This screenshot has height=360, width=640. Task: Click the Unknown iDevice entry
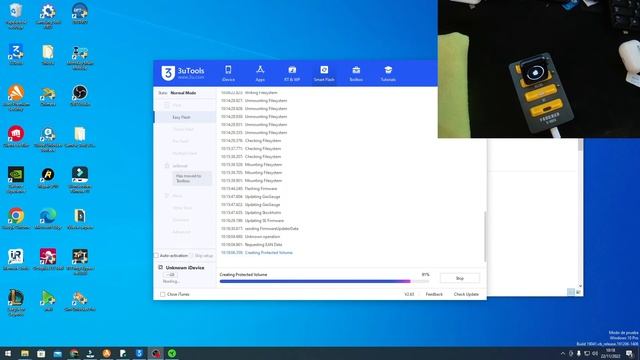[x=185, y=268]
